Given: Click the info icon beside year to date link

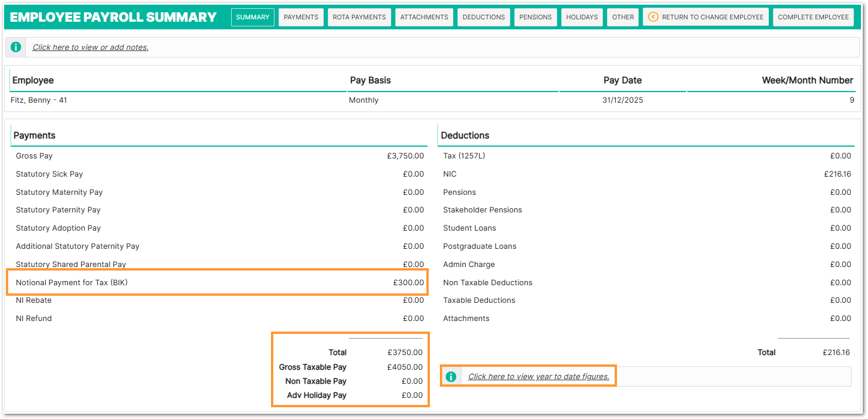Looking at the screenshot, I should click(x=450, y=377).
